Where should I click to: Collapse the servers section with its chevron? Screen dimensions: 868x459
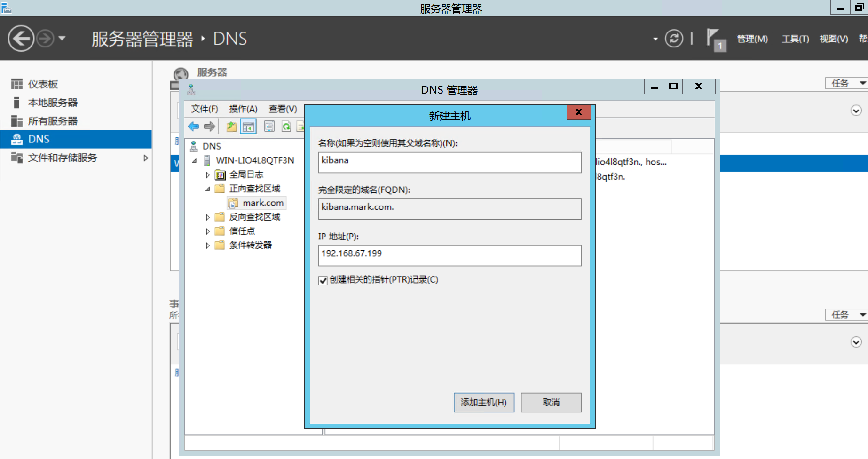pyautogui.click(x=856, y=111)
